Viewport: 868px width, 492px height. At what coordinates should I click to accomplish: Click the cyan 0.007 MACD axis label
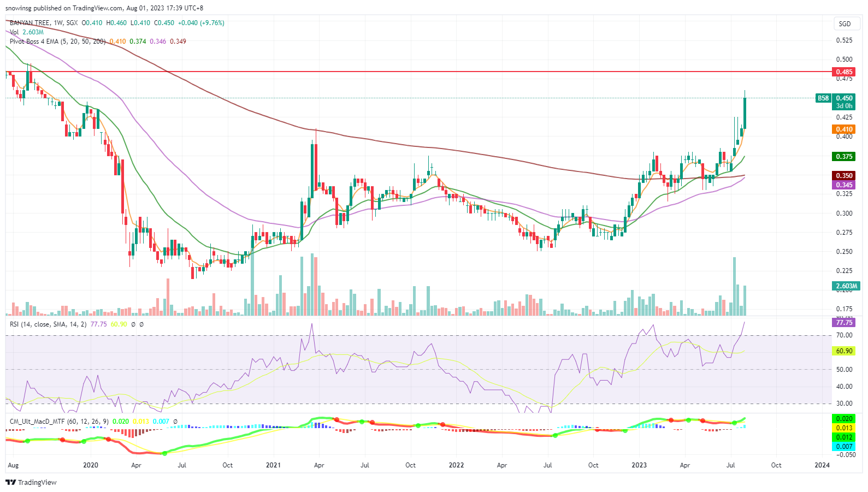click(x=844, y=447)
